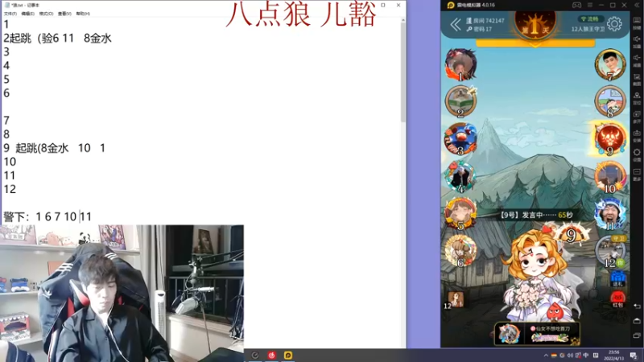This screenshot has width=644, height=362.
Task: Click the text line "警下: 1 6 7 10 11"
Action: click(47, 216)
